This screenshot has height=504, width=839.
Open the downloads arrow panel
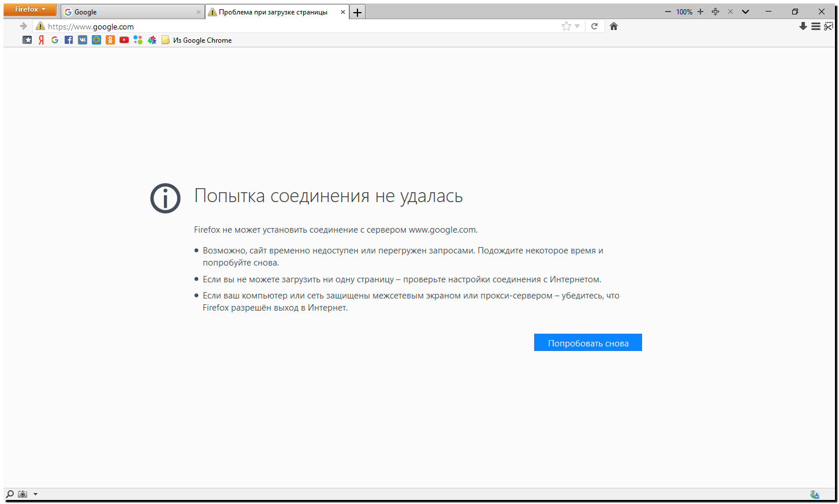[803, 26]
